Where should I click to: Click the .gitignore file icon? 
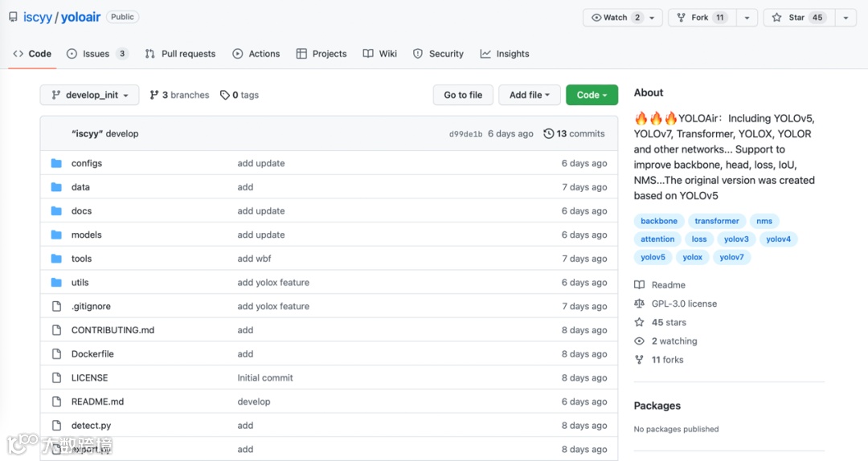tap(56, 306)
